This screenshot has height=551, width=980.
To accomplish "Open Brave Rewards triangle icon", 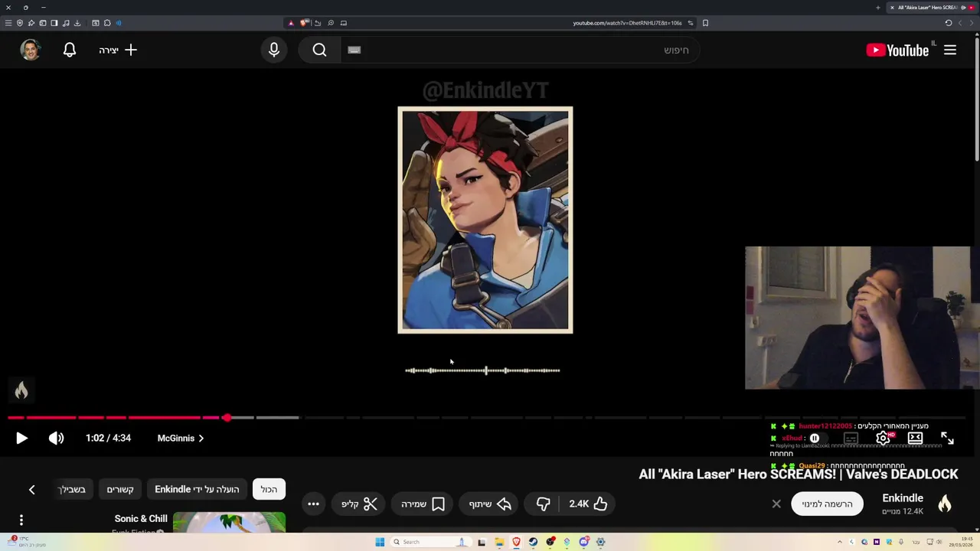I will (291, 23).
